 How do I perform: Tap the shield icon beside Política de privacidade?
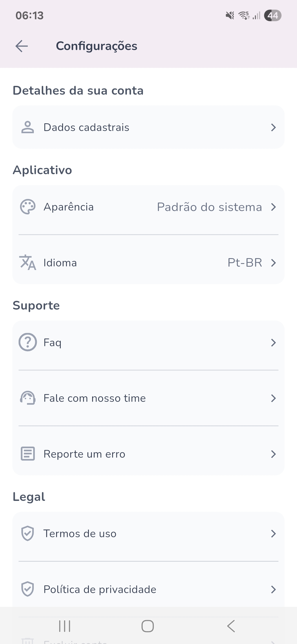(x=28, y=589)
